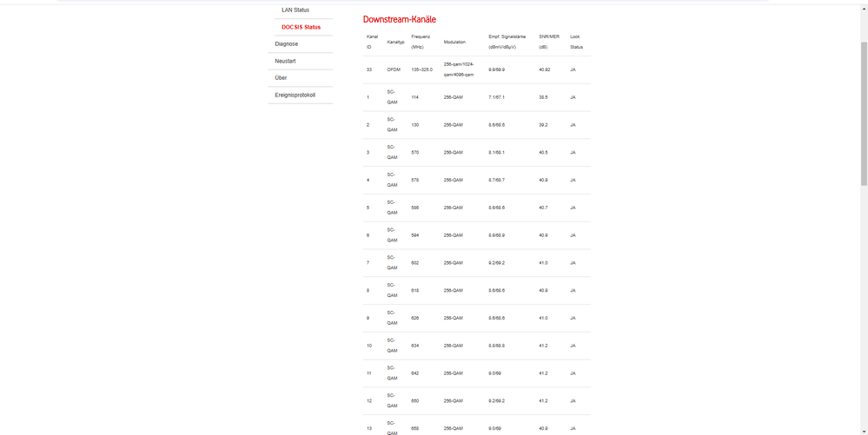Viewport: 868px width, 435px height.
Task: Select the frequency 578 cell
Action: click(x=415, y=180)
